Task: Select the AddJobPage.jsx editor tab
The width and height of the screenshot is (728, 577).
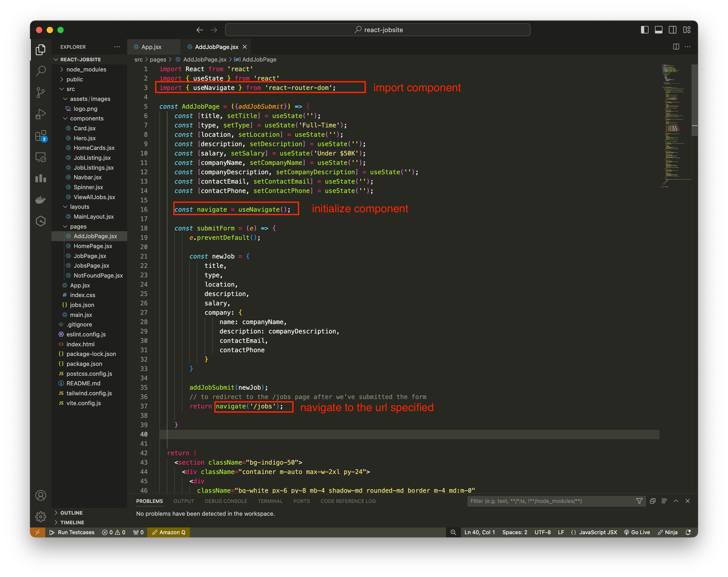Action: click(216, 47)
